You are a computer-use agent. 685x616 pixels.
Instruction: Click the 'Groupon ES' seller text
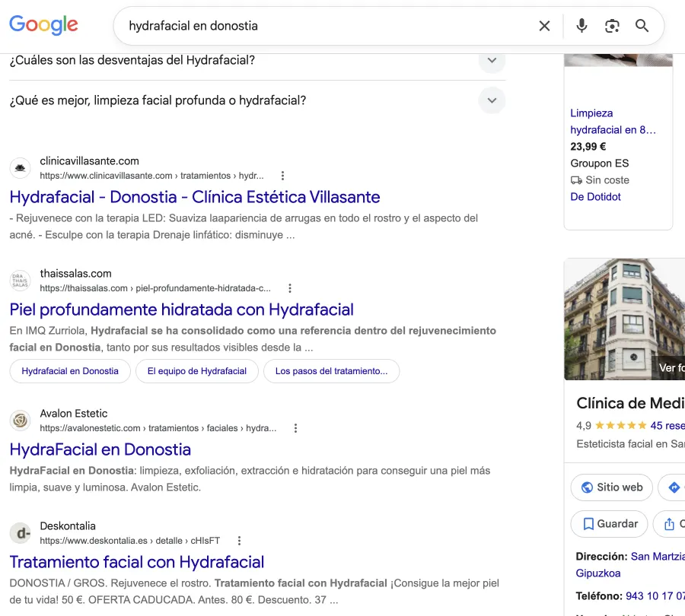(x=600, y=164)
